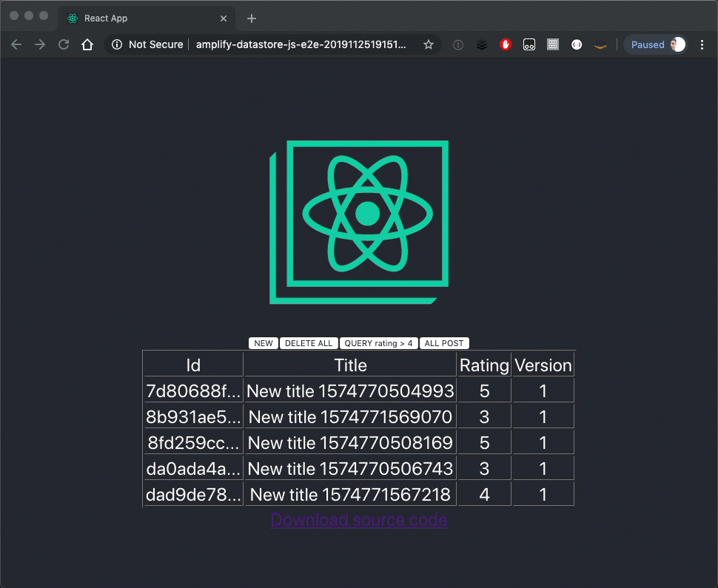Open the robot face extension
This screenshot has height=588, width=718.
(529, 45)
